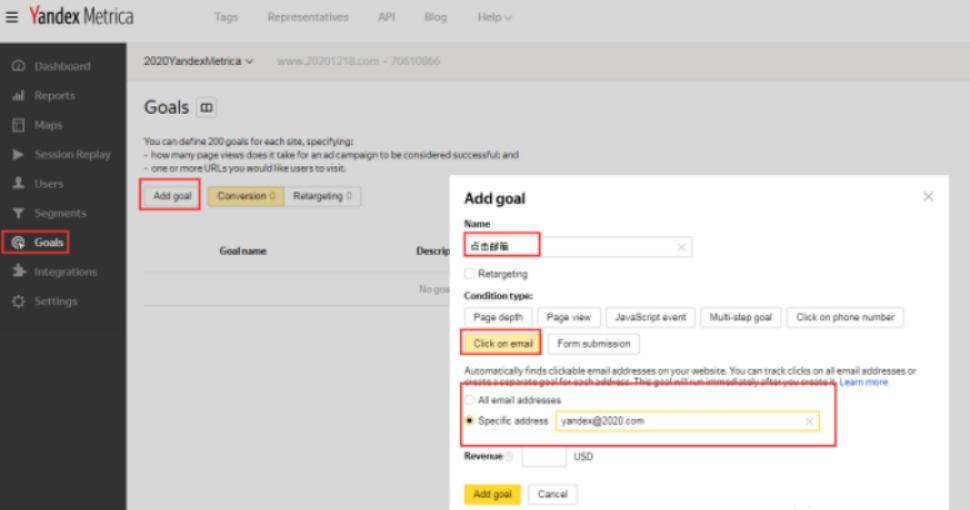Screen dimensions: 970x510
Task: Click the Users person icon
Action: click(19, 183)
